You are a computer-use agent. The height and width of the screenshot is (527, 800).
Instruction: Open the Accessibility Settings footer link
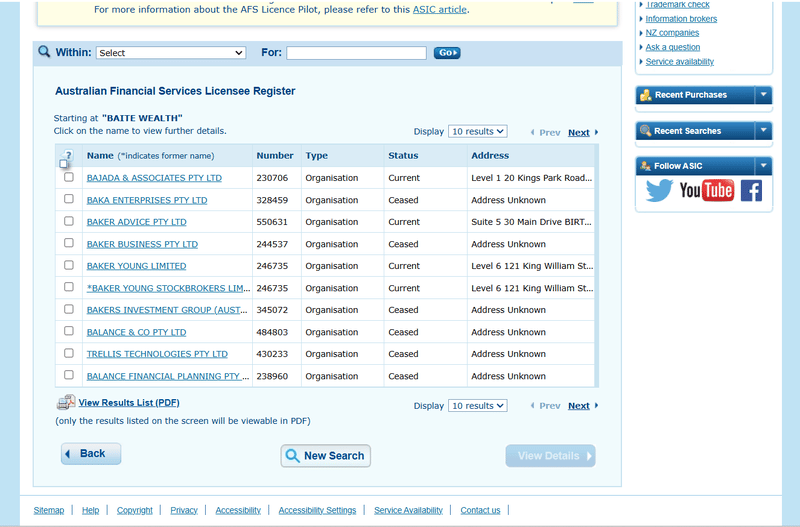tap(317, 510)
